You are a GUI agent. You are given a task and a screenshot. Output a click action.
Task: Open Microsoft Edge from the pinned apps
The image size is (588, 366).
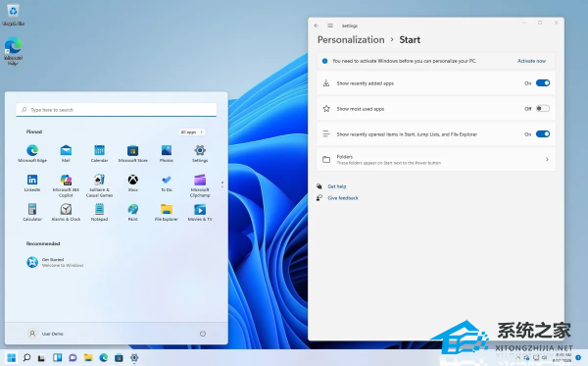pos(32,153)
